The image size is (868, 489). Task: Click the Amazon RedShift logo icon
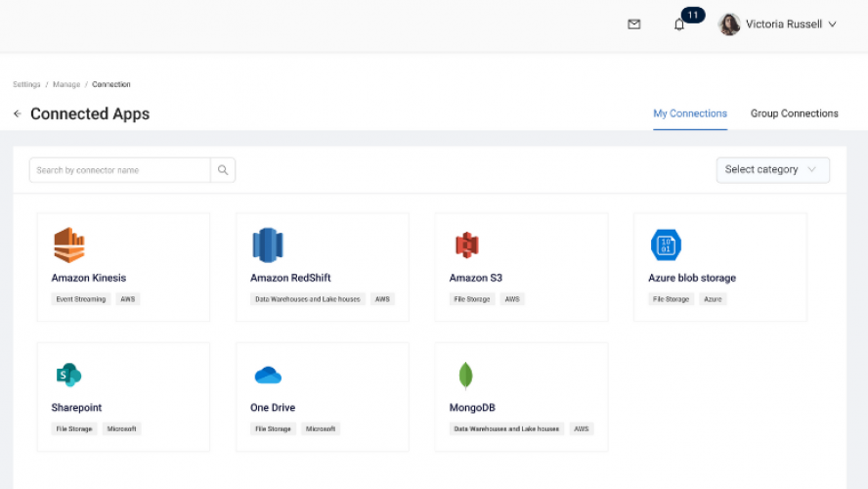point(267,244)
